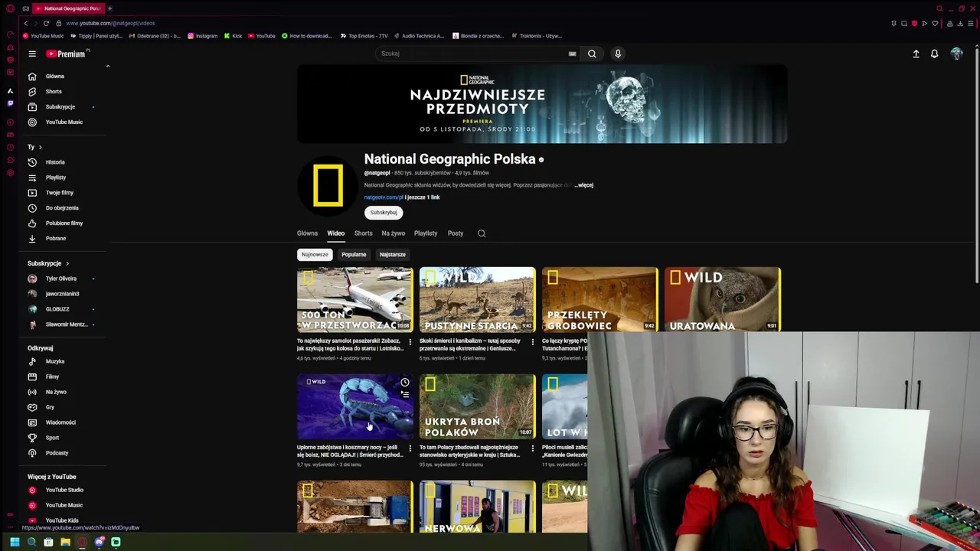Open Sławomir Mentzen subscription channel

pyautogui.click(x=66, y=324)
